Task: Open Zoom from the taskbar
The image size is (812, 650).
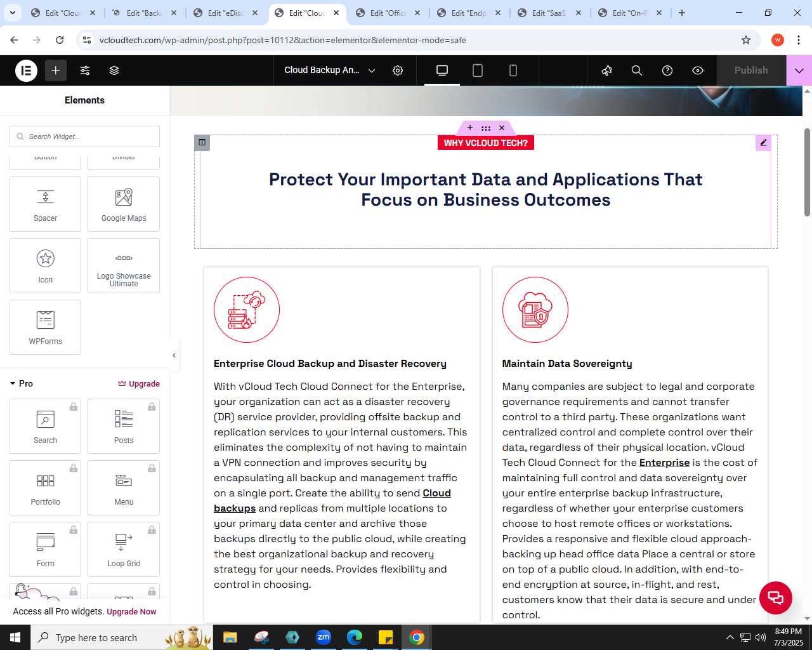Action: [324, 637]
